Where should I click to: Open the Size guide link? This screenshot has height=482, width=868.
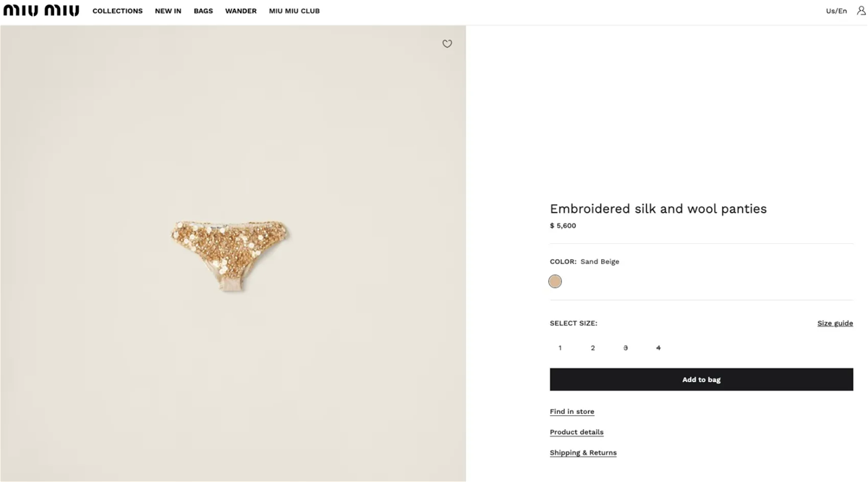835,324
